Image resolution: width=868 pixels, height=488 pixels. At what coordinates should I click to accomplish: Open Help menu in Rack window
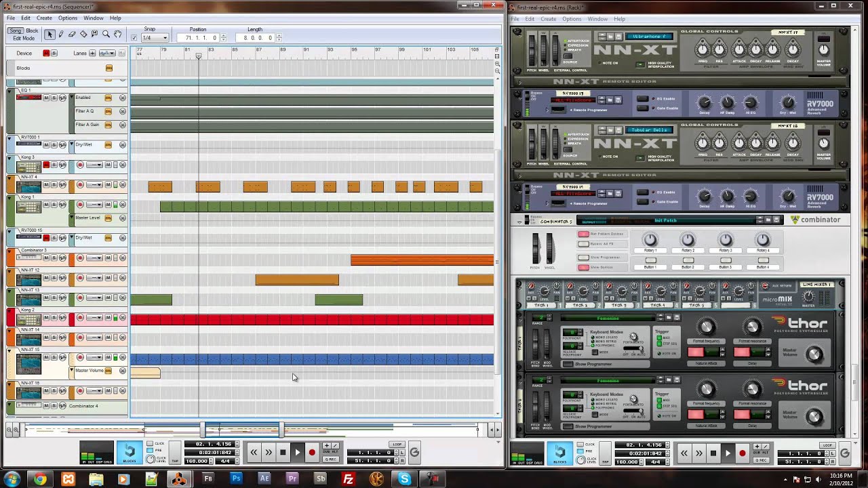619,19
